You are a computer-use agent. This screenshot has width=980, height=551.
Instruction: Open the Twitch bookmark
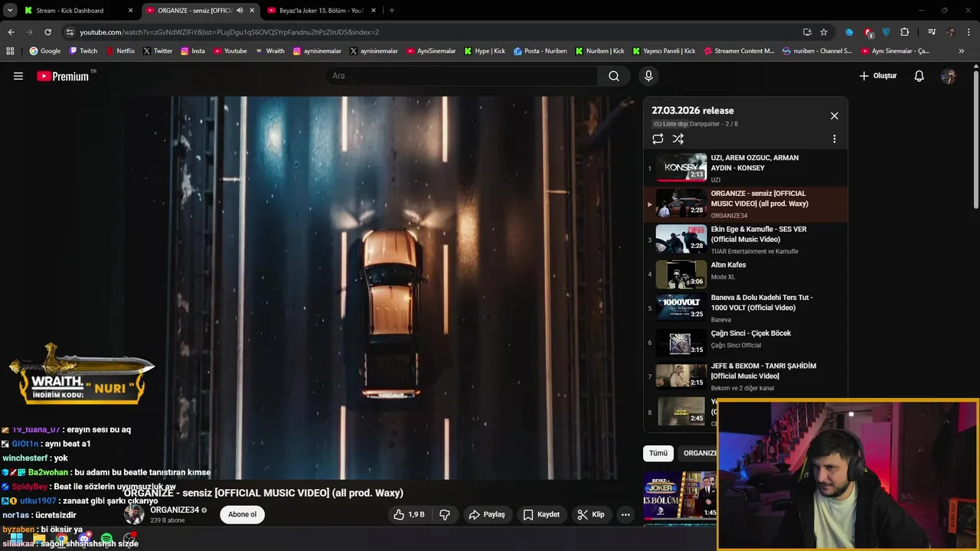tap(83, 51)
